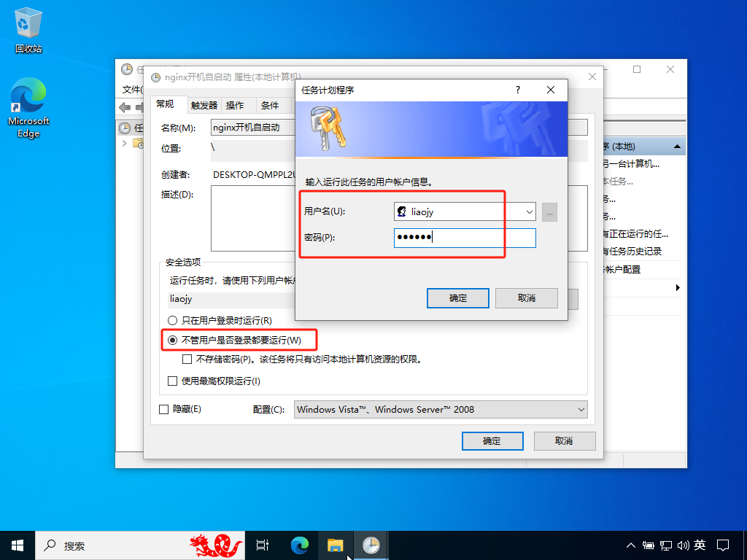The height and width of the screenshot is (560, 747).
Task: Click 帐户配置 in the actions pane
Action: click(622, 270)
